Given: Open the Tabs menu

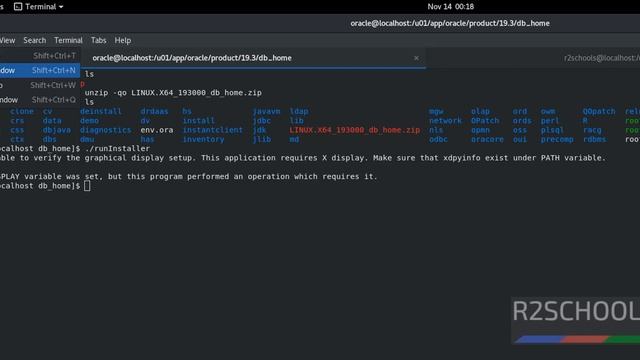Looking at the screenshot, I should click(98, 40).
